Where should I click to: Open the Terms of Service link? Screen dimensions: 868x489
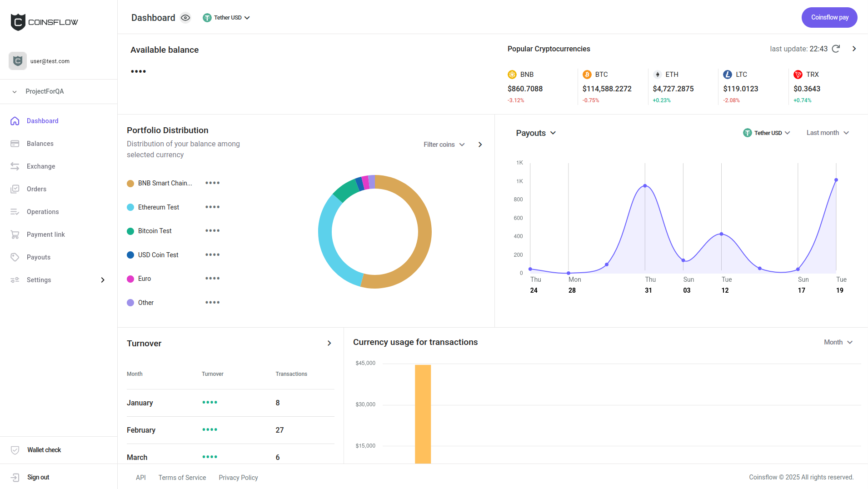click(x=182, y=478)
